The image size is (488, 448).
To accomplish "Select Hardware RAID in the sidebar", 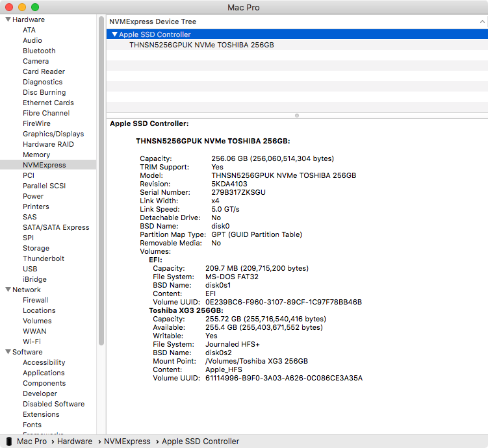I will (x=48, y=144).
